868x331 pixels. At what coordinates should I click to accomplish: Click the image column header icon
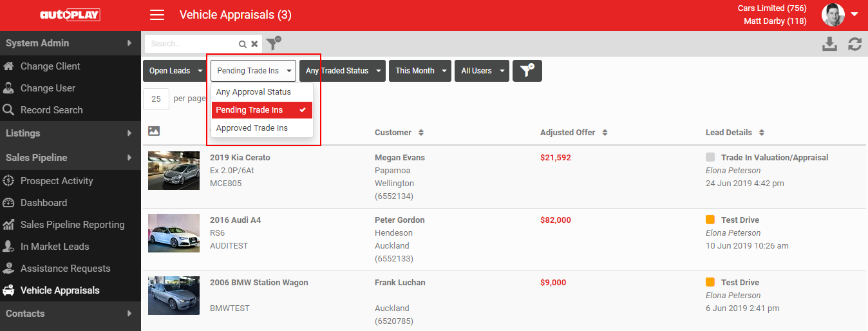pos(153,131)
